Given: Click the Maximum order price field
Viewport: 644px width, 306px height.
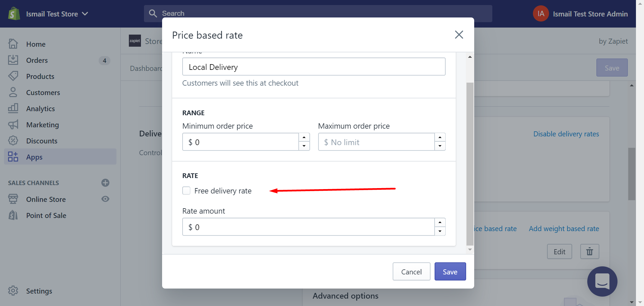Looking at the screenshot, I should 376,142.
